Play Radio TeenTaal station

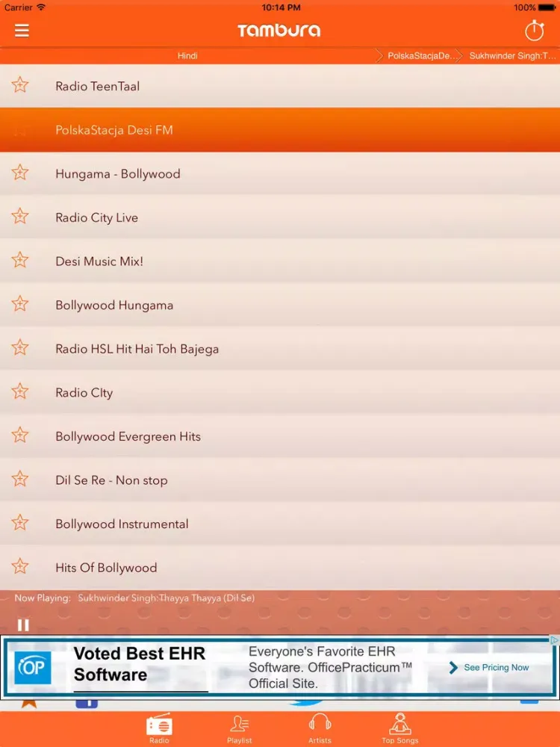point(280,86)
